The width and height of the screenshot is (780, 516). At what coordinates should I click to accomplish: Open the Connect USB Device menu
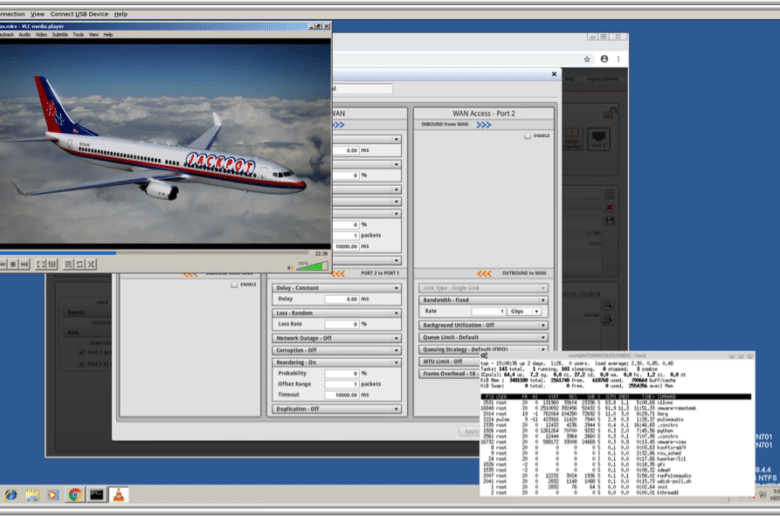(x=79, y=14)
